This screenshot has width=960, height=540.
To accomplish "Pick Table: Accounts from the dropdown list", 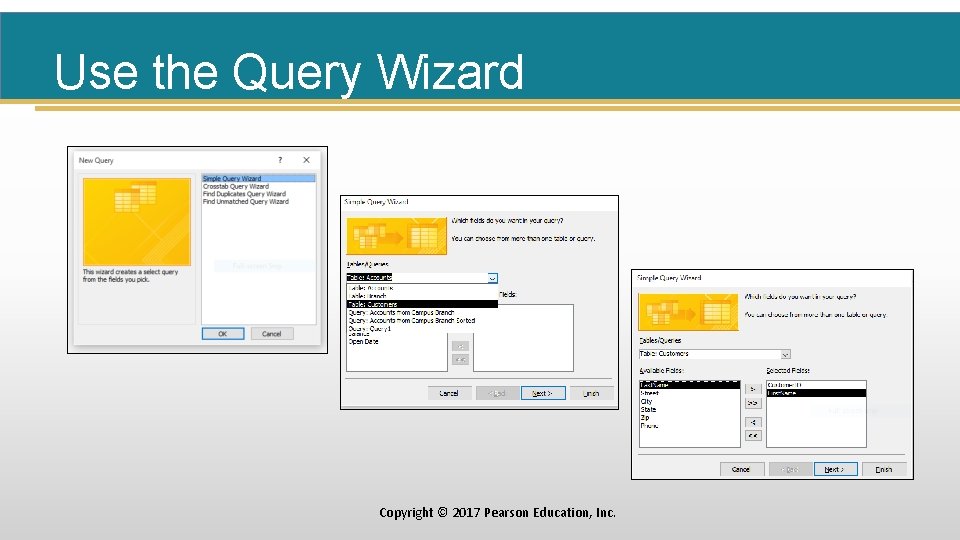I will [x=422, y=288].
